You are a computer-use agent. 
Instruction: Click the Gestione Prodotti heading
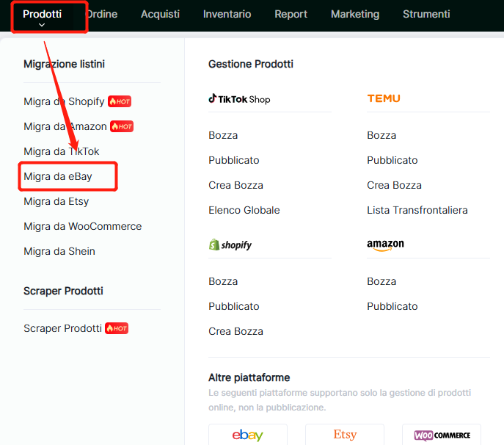tap(251, 64)
